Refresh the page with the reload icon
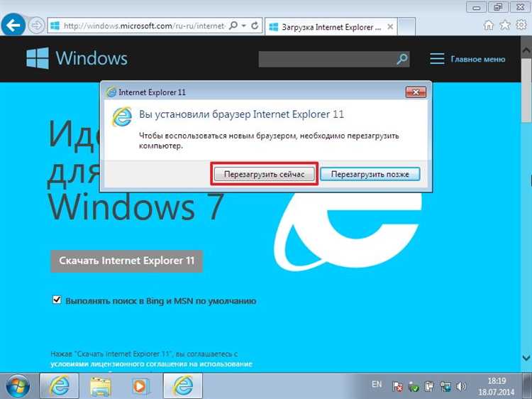The height and width of the screenshot is (399, 532). (255, 26)
